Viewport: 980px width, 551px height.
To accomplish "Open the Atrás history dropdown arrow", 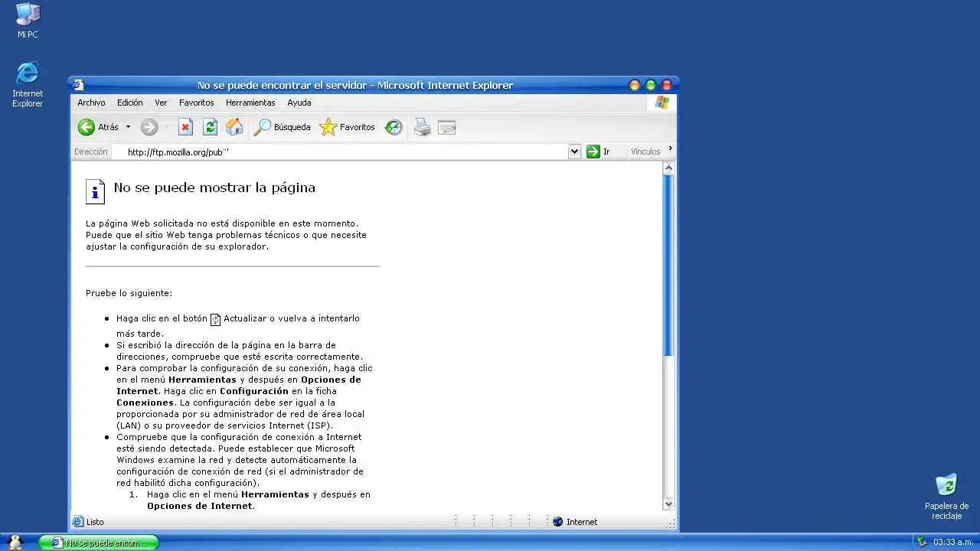I will pos(128,127).
